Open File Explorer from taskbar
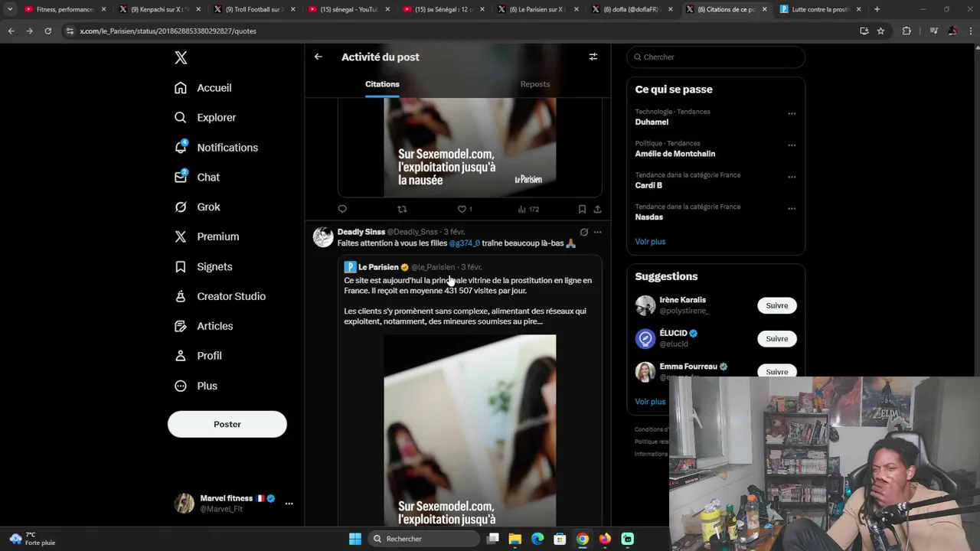Screen dimensions: 980x551 pos(515,539)
